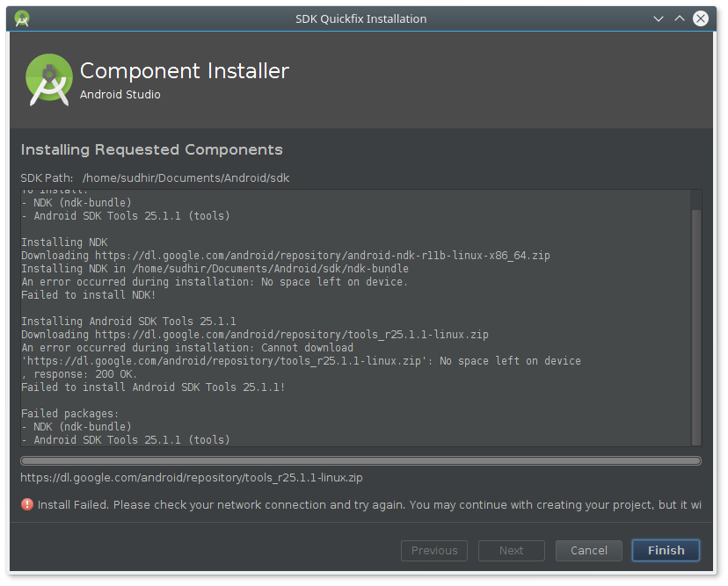Select 'Installing Android SDK Tools 25.1.1' log line

[x=128, y=322]
